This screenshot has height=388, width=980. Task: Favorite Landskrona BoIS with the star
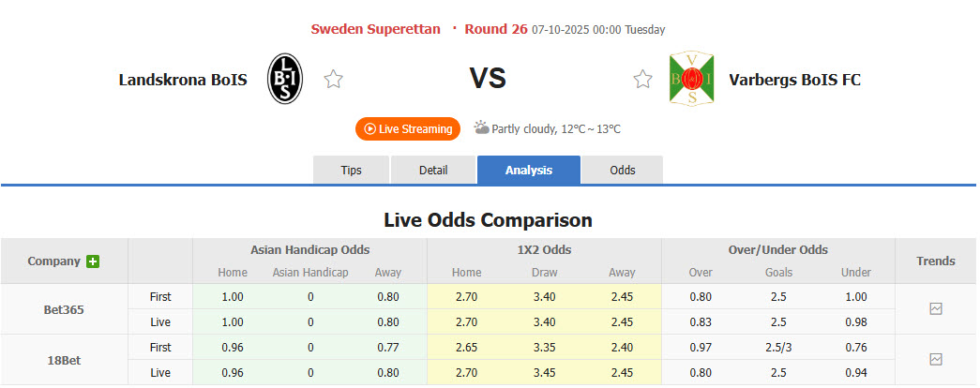click(333, 80)
